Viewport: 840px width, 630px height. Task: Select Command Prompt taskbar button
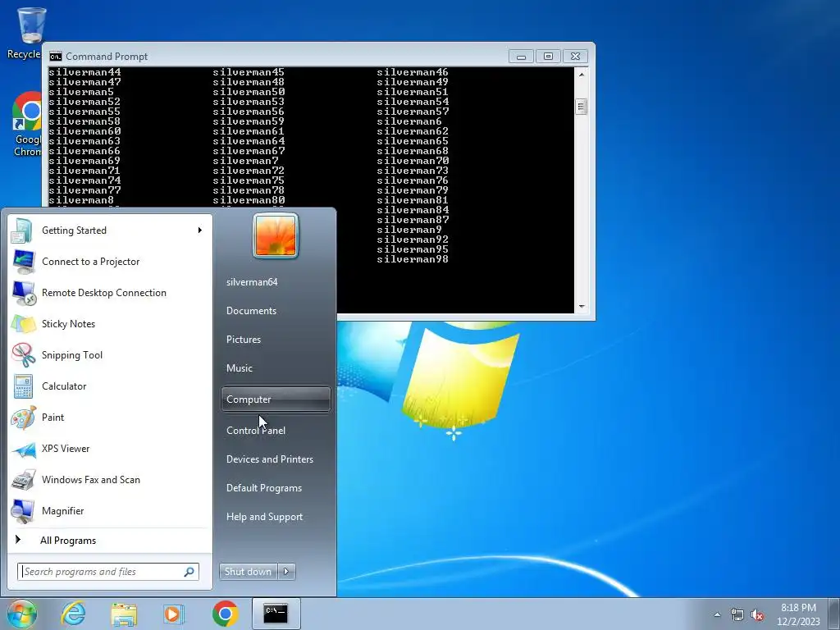(x=276, y=614)
